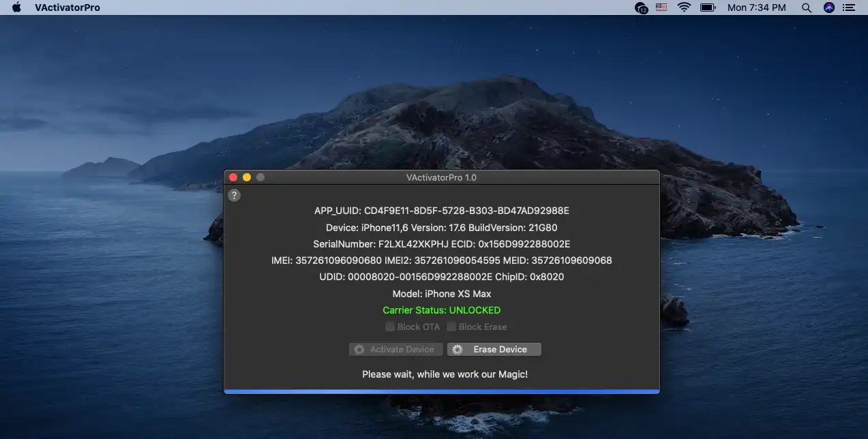This screenshot has height=439, width=868.
Task: Open the clock showing Mon 7:34 PM
Action: [x=756, y=7]
